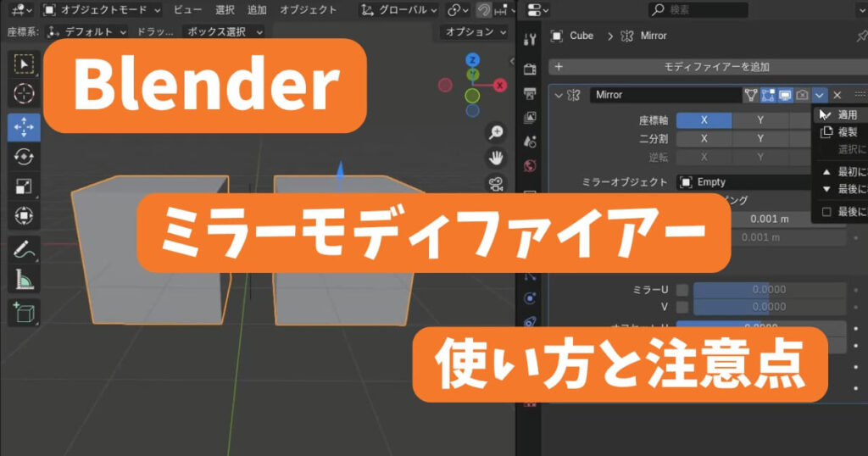Choose the Rotate tool
The width and height of the screenshot is (868, 456).
point(24,157)
